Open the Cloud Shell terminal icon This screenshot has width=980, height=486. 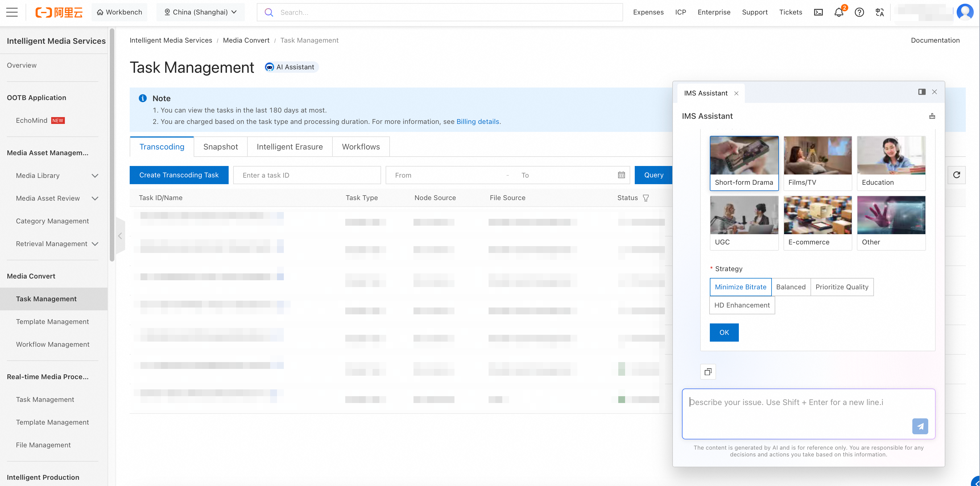click(818, 12)
